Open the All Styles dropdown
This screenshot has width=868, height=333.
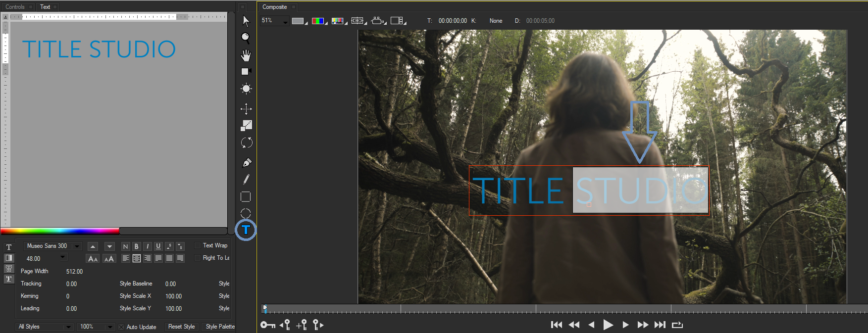(45, 327)
